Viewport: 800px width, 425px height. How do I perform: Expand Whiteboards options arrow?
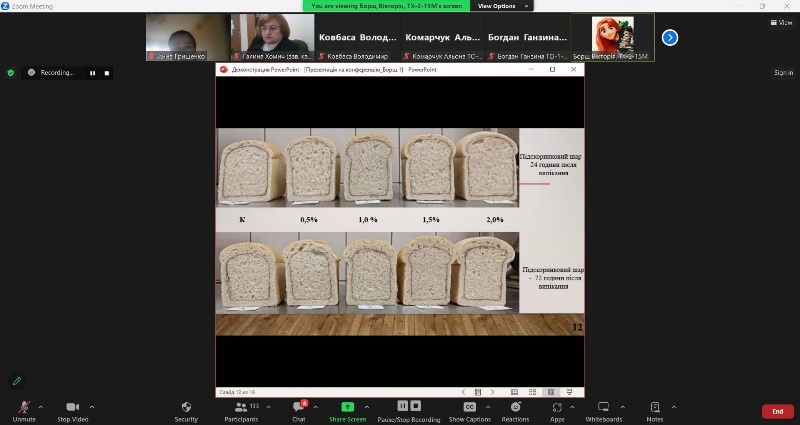click(622, 407)
